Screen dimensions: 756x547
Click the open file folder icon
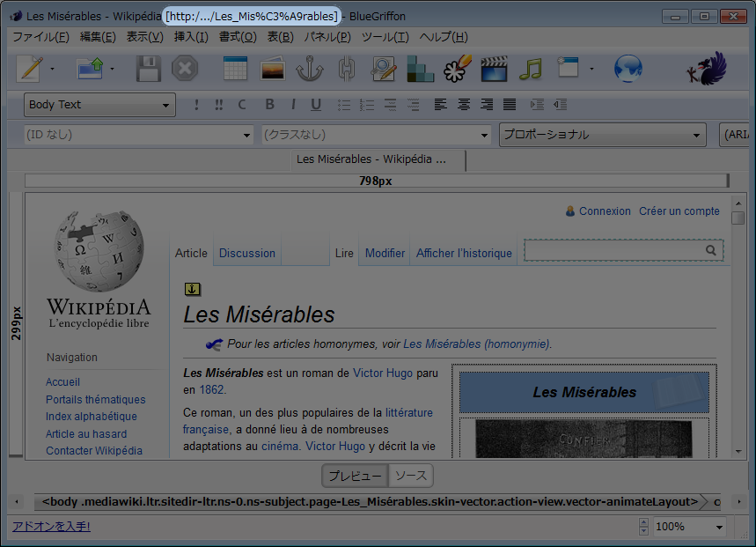click(x=90, y=69)
